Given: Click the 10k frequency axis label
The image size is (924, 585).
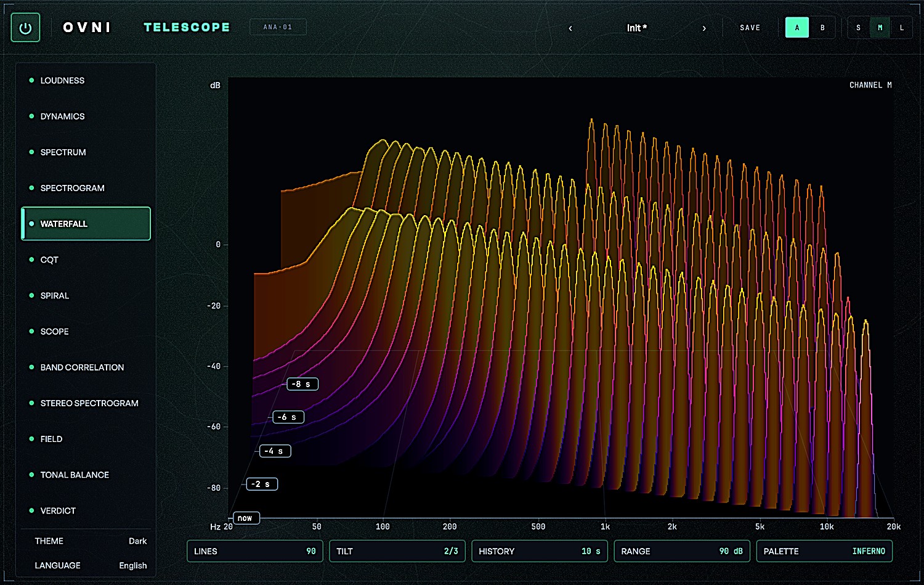Looking at the screenshot, I should click(x=827, y=526).
